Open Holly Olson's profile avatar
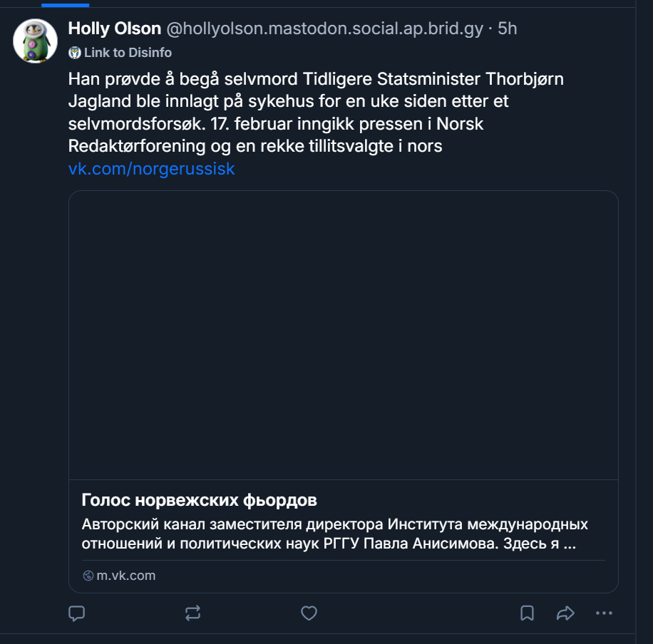The width and height of the screenshot is (653, 644). pos(36,41)
